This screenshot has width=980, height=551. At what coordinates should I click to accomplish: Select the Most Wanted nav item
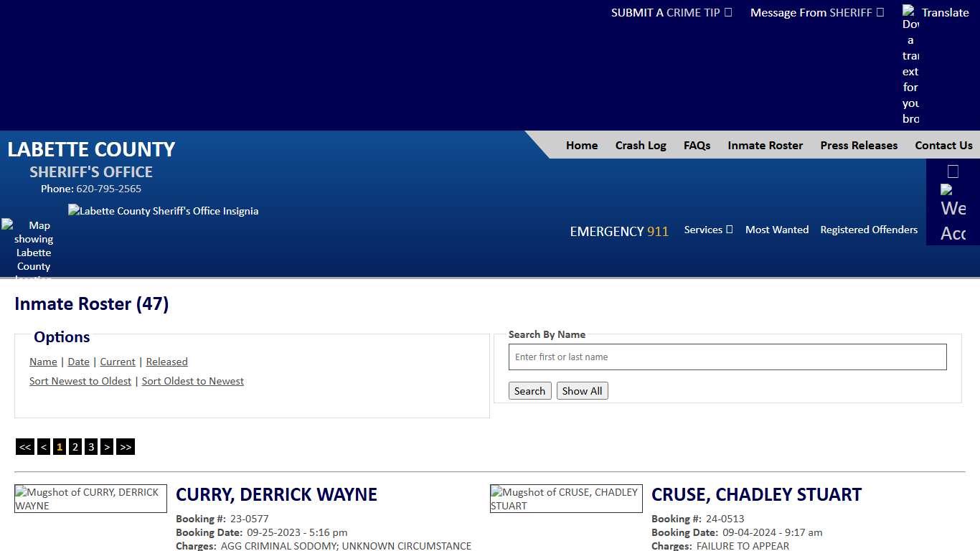click(777, 230)
